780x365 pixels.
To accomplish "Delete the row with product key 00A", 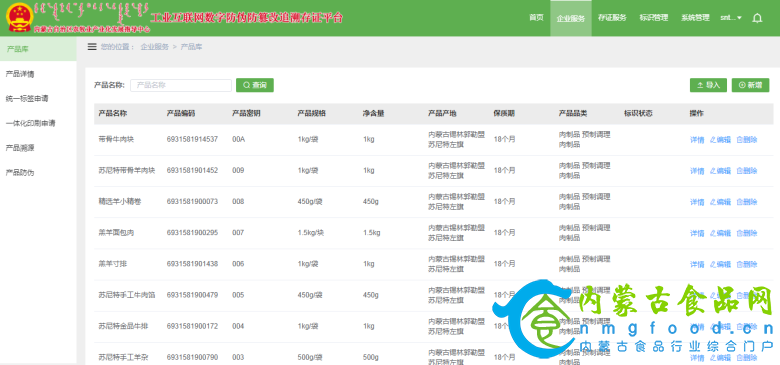I will (747, 140).
